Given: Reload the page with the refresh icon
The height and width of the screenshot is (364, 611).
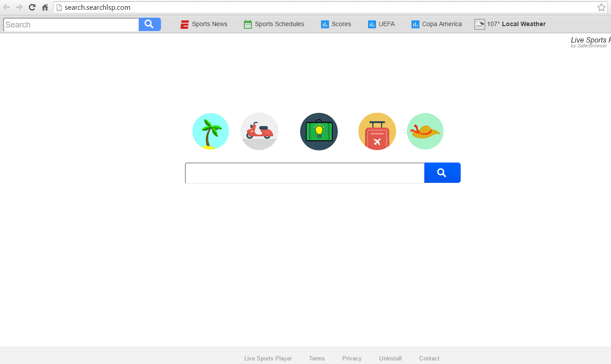Looking at the screenshot, I should pyautogui.click(x=32, y=7).
